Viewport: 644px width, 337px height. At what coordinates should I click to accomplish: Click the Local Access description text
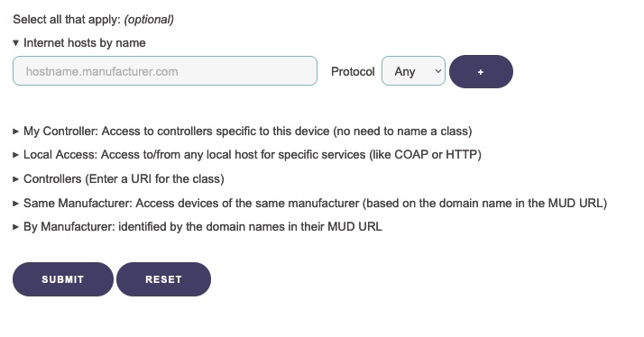coord(291,155)
